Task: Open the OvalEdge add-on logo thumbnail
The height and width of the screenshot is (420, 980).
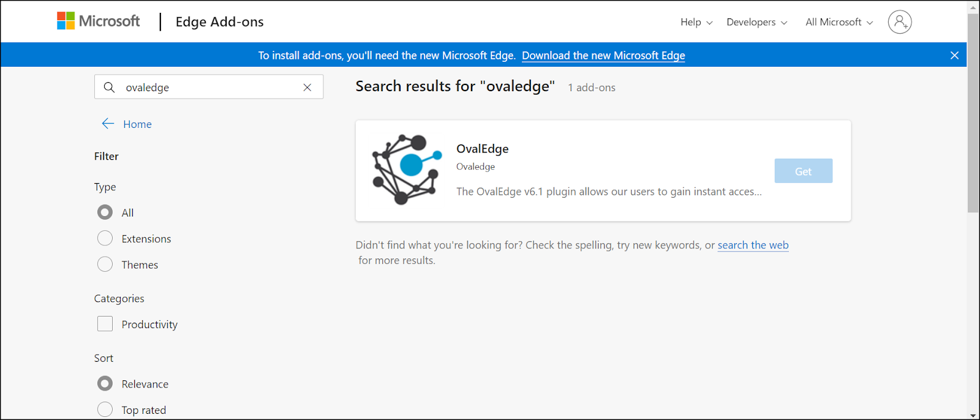Action: click(x=406, y=170)
